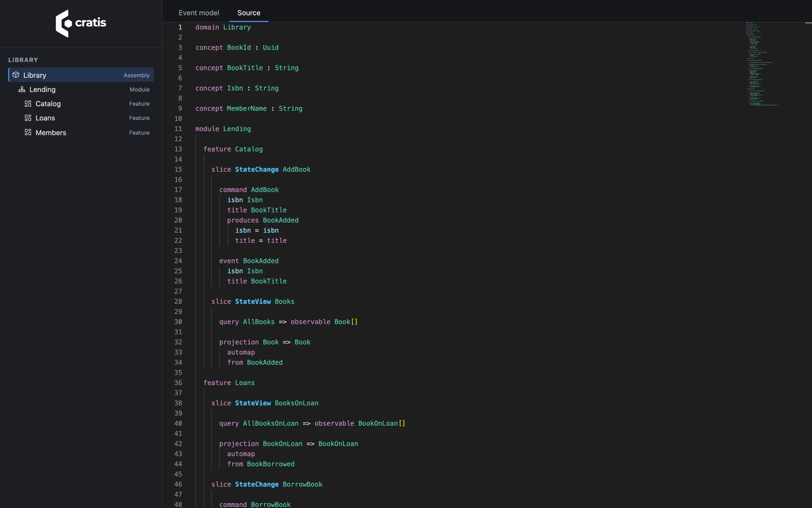Click 'from BookAdded' code line
This screenshot has height=508, width=812.
255,362
